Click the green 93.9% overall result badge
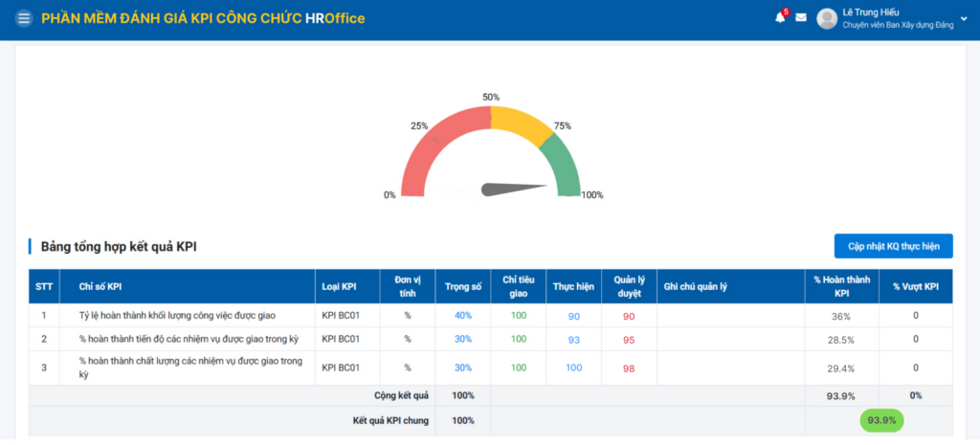Viewport: 980px width, 445px height. point(880,420)
